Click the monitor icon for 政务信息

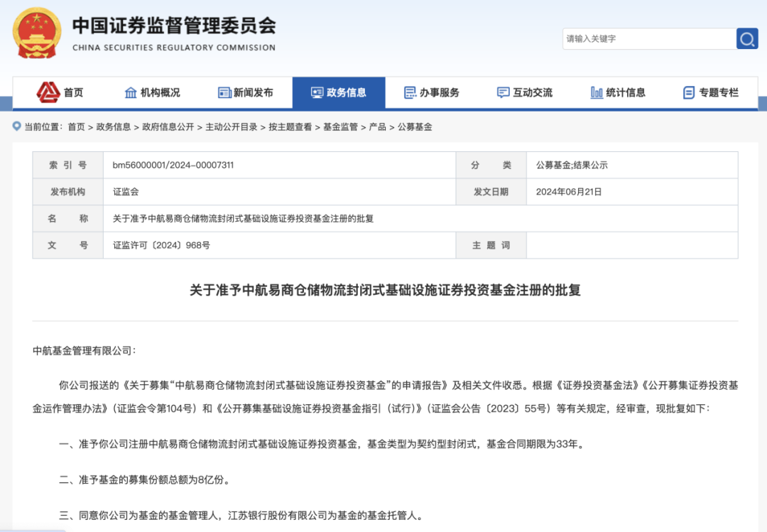[317, 92]
